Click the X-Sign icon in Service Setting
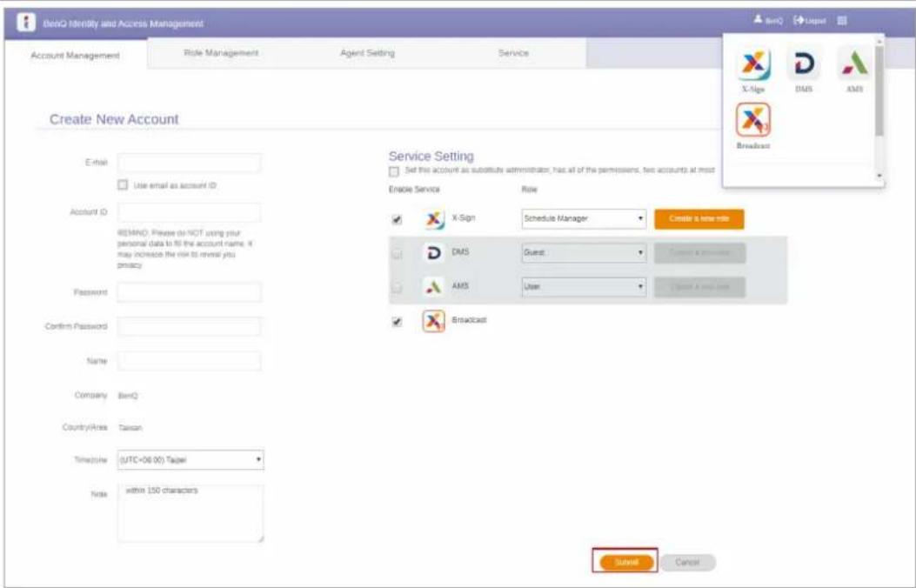This screenshot has height=588, width=916. [433, 219]
